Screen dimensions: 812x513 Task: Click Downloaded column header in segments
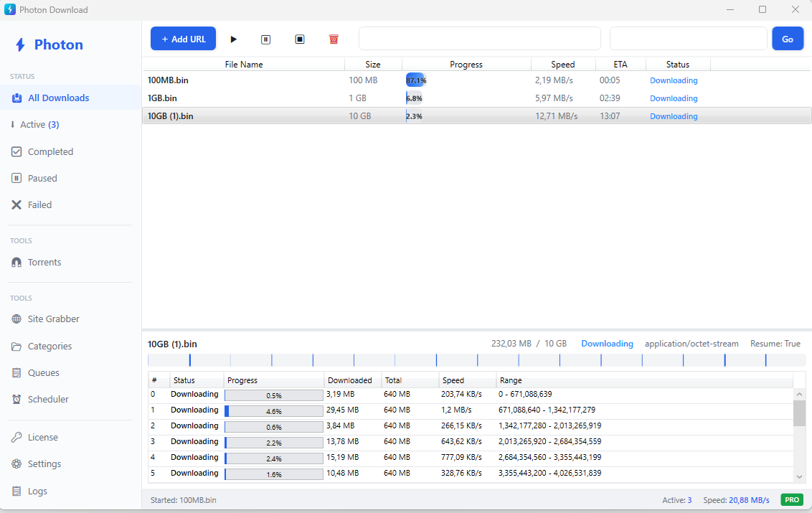pyautogui.click(x=353, y=380)
